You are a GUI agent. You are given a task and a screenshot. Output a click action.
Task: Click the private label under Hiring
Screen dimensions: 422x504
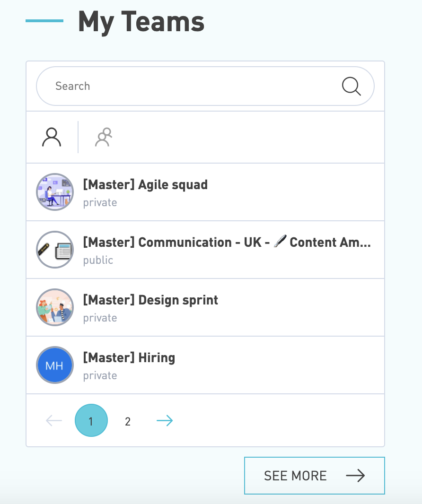(x=100, y=375)
